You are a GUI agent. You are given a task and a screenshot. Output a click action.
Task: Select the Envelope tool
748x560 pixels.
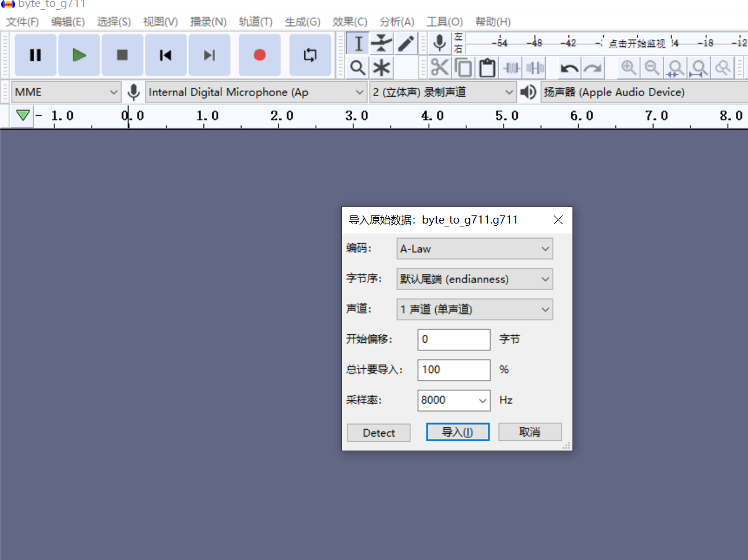(x=381, y=43)
